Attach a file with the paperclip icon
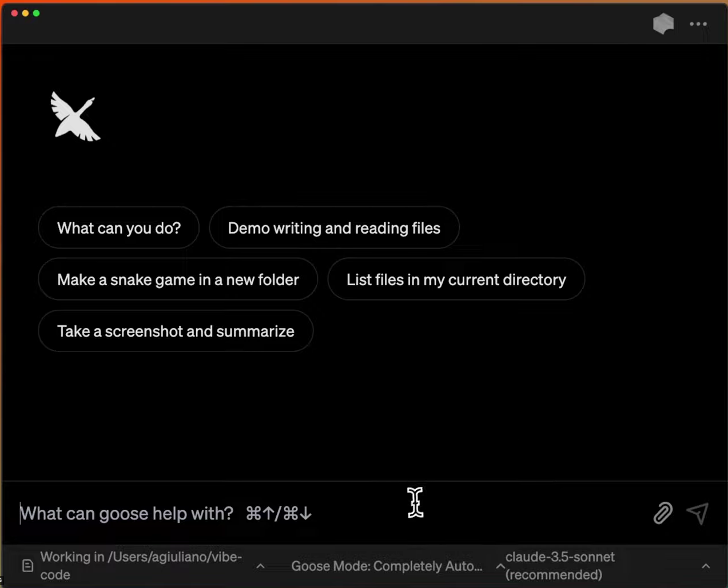Viewport: 728px width, 588px height. click(x=663, y=513)
